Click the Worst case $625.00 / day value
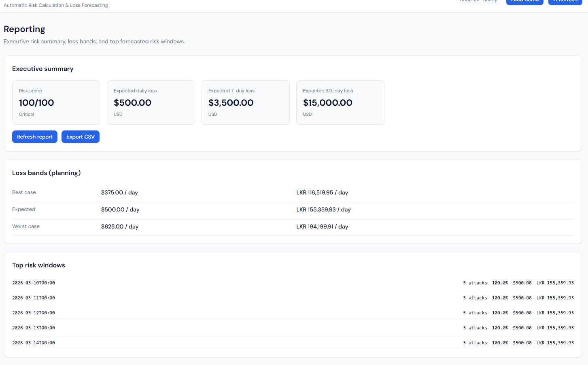Screen dimensions: 588x365 [120, 226]
